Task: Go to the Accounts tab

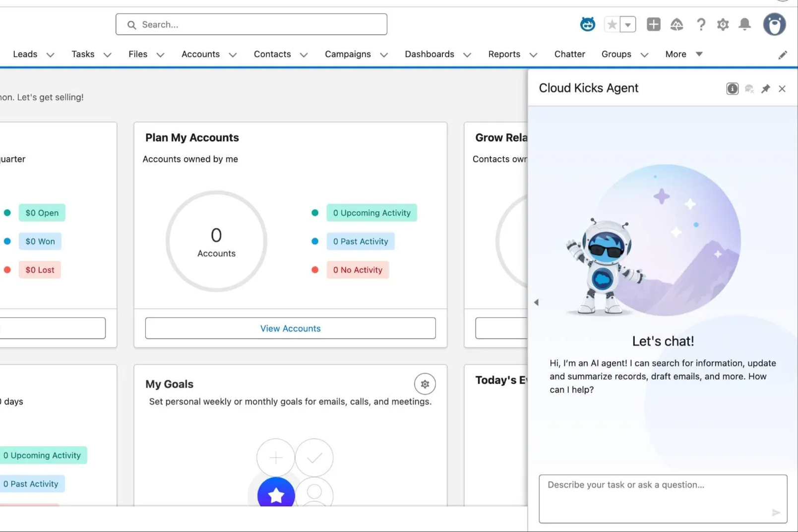Action: click(200, 54)
